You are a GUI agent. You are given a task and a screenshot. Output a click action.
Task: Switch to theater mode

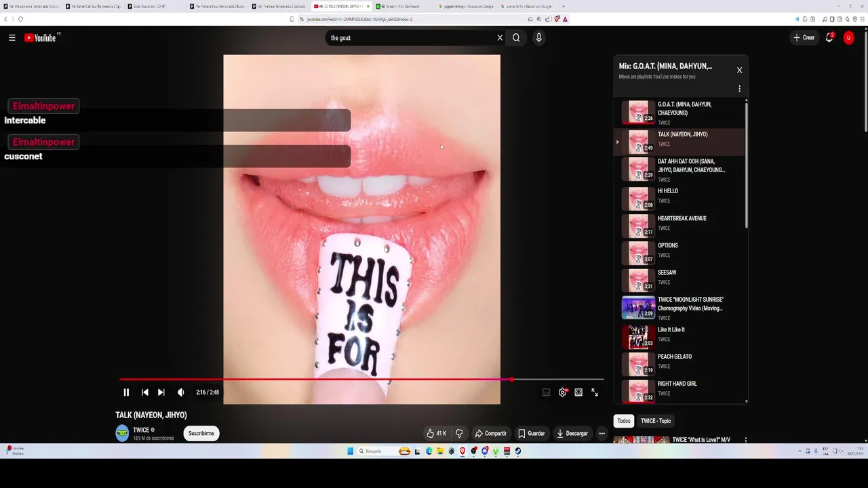point(578,392)
